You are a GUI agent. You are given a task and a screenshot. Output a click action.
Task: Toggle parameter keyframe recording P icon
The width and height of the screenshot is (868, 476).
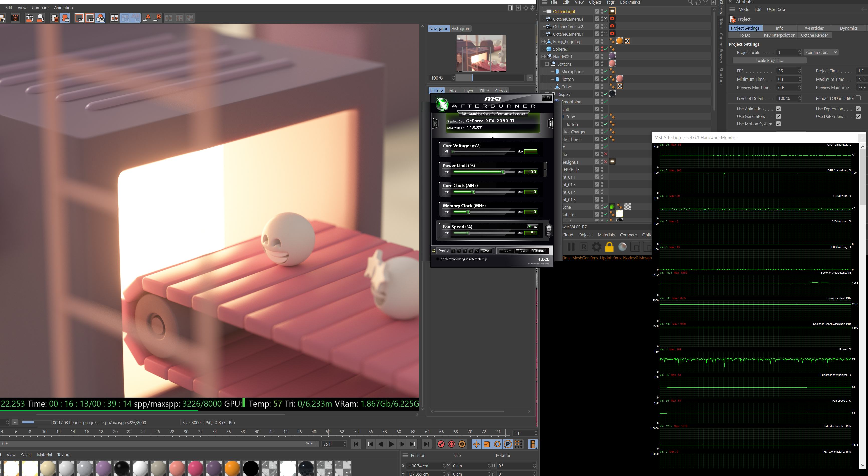click(x=508, y=444)
